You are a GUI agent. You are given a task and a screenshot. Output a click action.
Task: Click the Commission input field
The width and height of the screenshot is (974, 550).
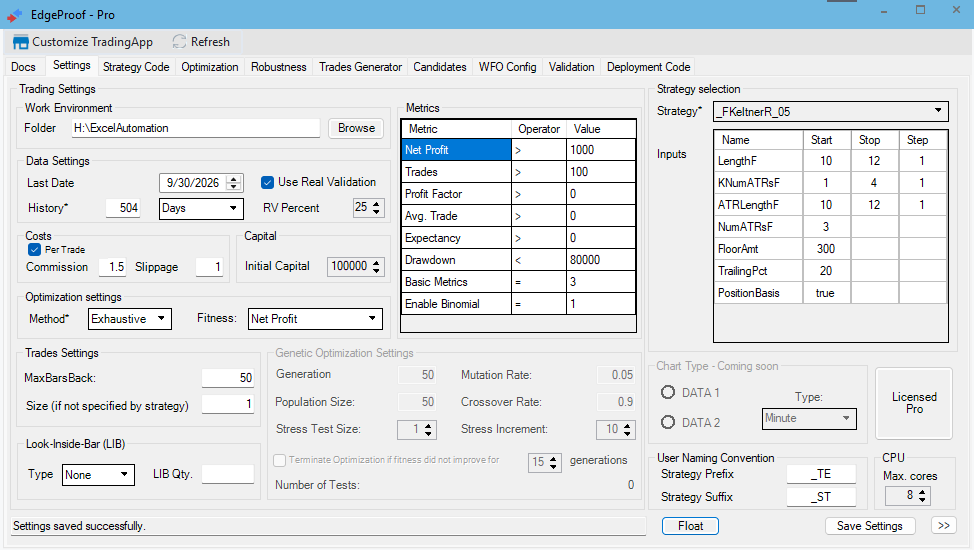pos(112,267)
